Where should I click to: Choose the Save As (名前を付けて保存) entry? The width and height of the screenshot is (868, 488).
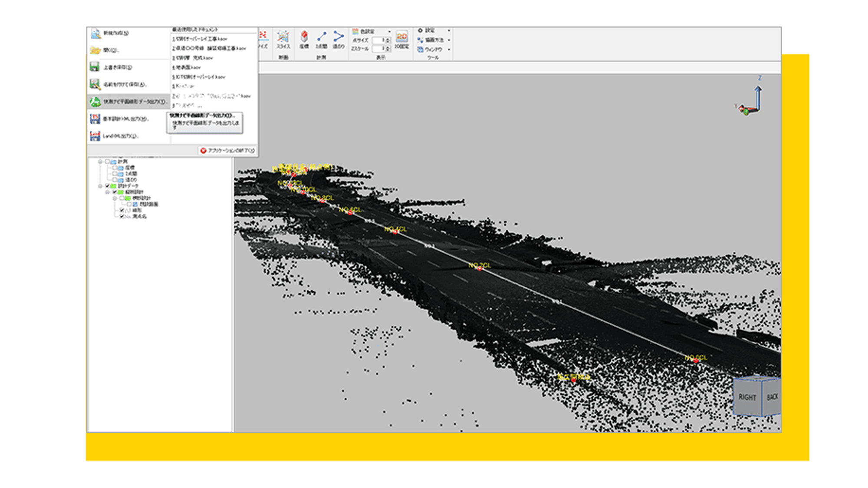coord(125,84)
